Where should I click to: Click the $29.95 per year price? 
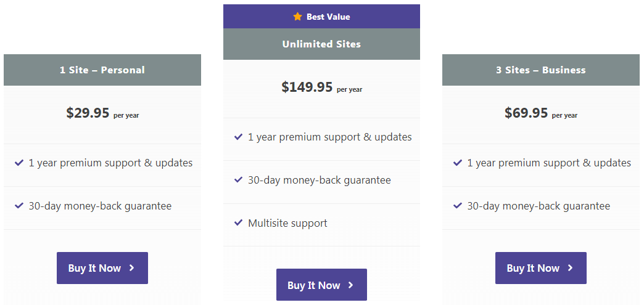click(102, 113)
